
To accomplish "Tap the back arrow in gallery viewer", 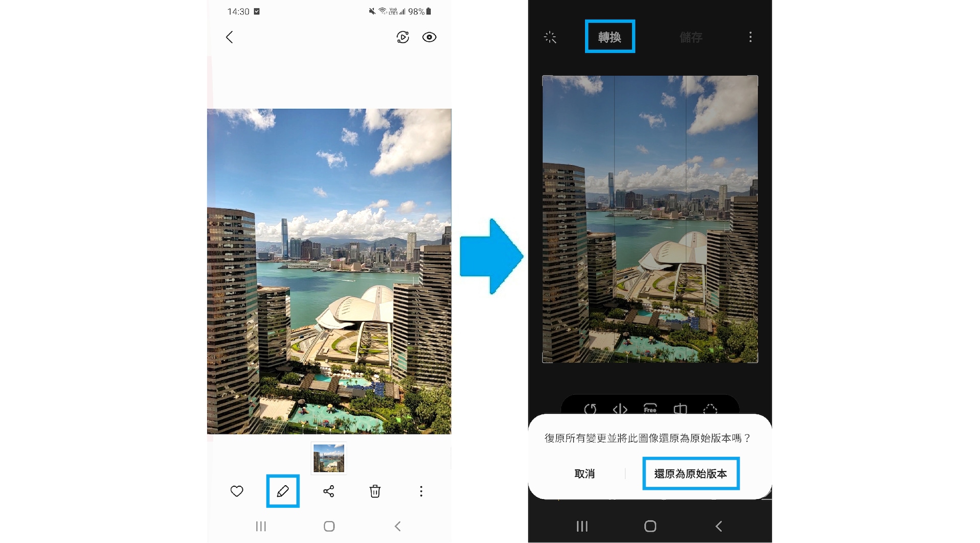I will [230, 37].
